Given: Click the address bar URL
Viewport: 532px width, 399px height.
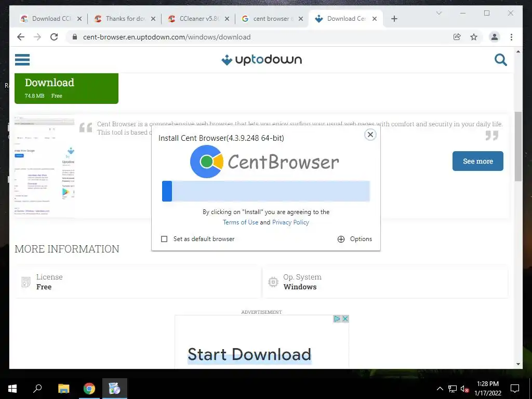Looking at the screenshot, I should click(167, 37).
